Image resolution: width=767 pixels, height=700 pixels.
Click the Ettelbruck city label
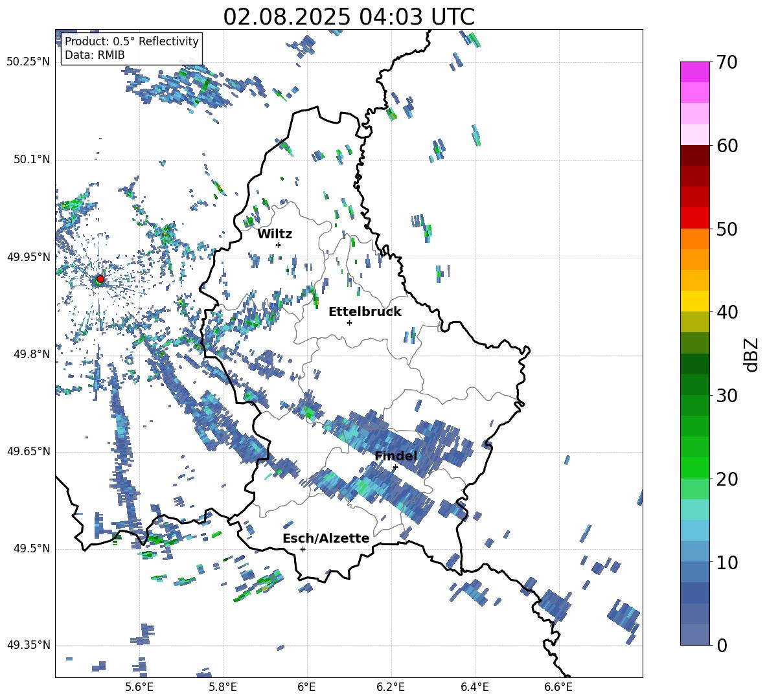point(365,312)
